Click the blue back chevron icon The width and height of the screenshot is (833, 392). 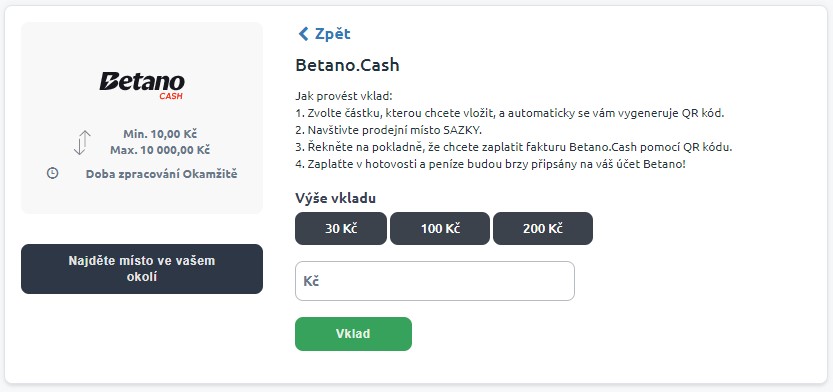coord(303,34)
